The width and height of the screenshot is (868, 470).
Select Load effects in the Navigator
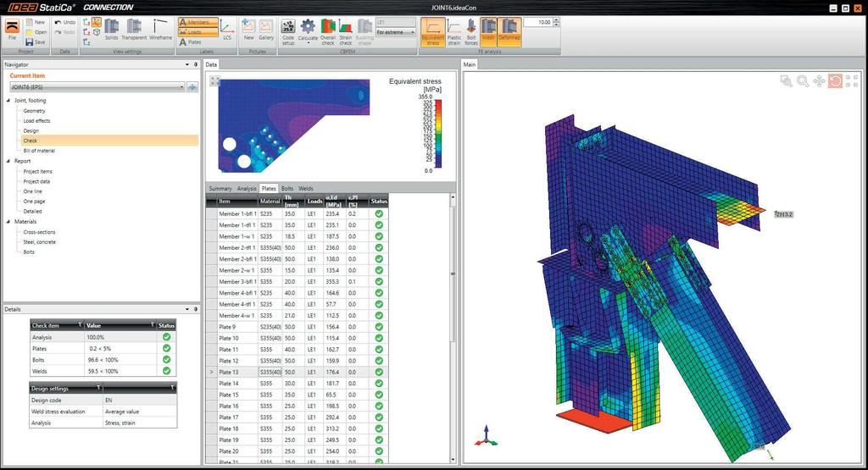click(36, 120)
